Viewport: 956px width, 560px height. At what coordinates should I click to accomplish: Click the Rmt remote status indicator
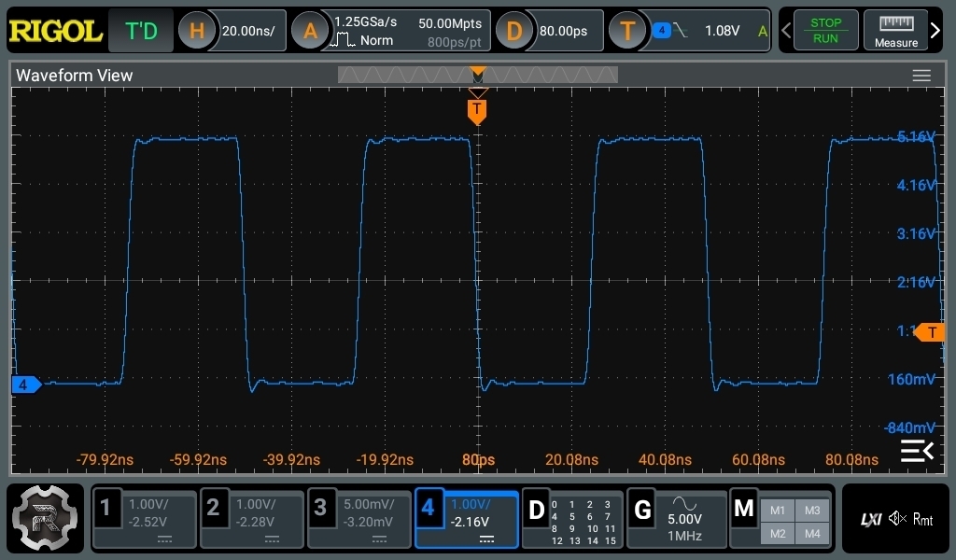click(x=922, y=519)
